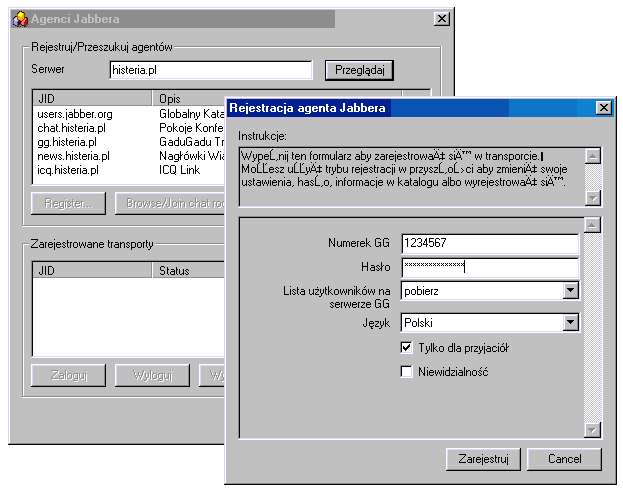This screenshot has width=623, height=491.
Task: Close the Rejestracja agenta Jabbera dialog
Action: (602, 107)
